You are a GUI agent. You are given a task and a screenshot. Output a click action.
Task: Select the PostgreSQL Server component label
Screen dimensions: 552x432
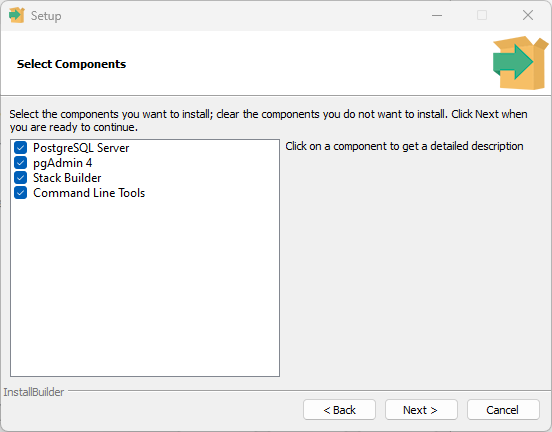81,148
